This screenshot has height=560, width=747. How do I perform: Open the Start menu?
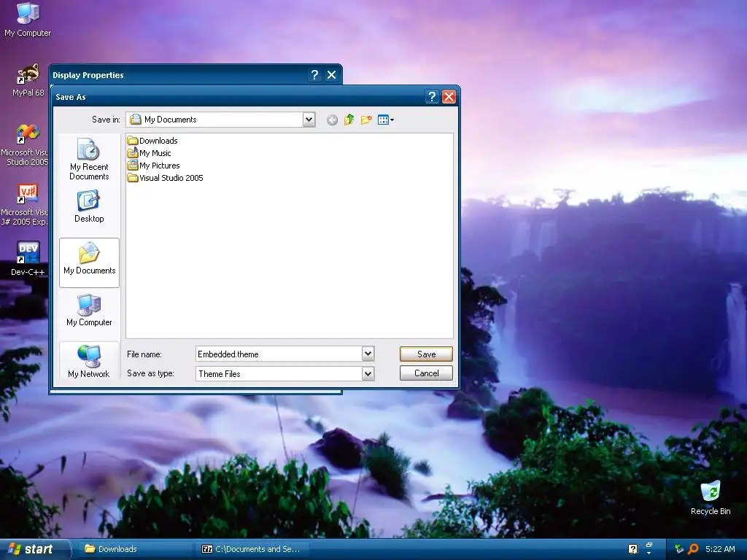(34, 549)
